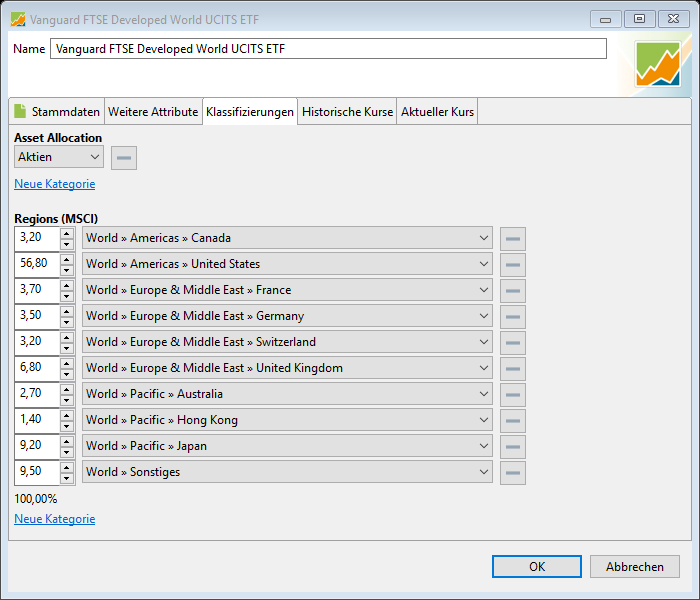This screenshot has height=600, width=700.
Task: Open the Germany region dropdown
Action: coord(287,315)
